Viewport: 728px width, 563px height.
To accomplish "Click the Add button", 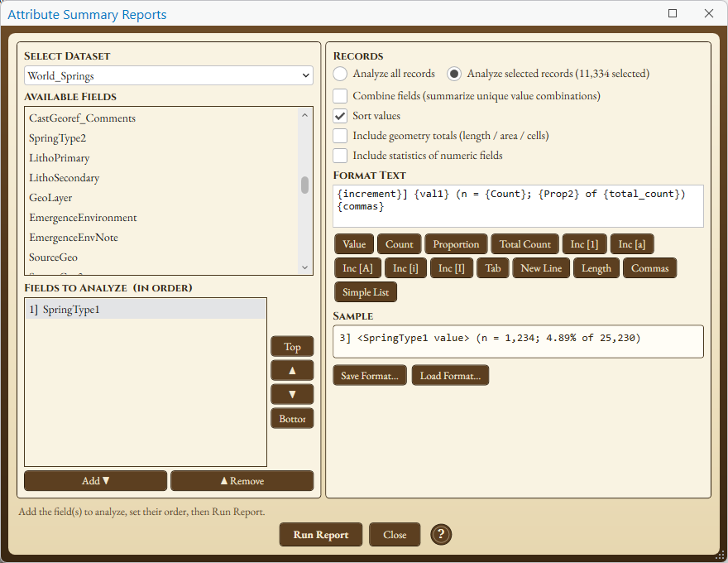I will coord(96,481).
